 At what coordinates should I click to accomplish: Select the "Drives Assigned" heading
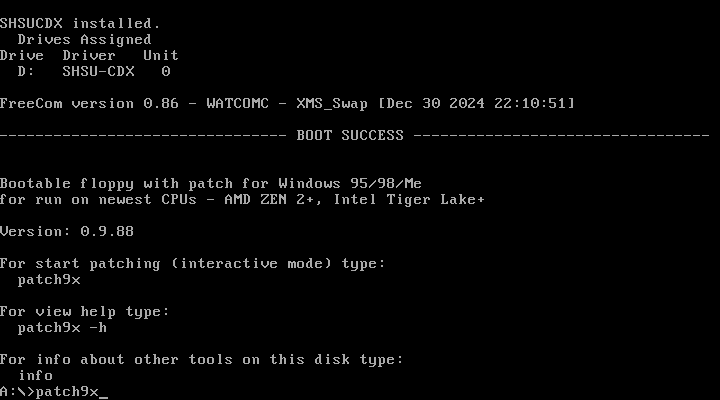[x=85, y=39]
